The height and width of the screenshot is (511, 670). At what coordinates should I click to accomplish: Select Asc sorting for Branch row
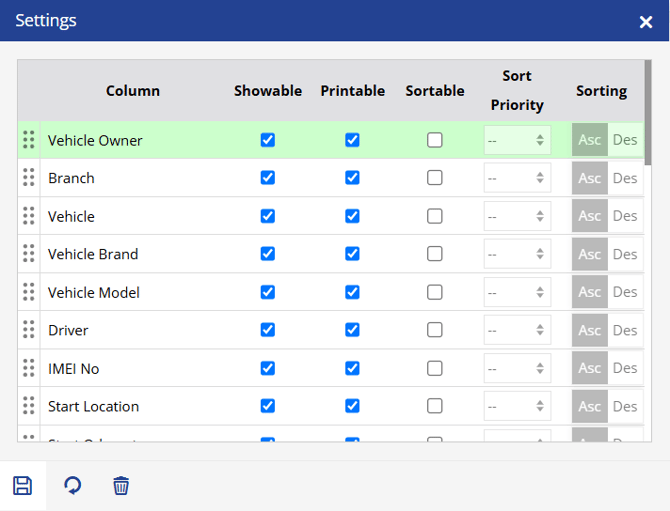[x=589, y=178]
